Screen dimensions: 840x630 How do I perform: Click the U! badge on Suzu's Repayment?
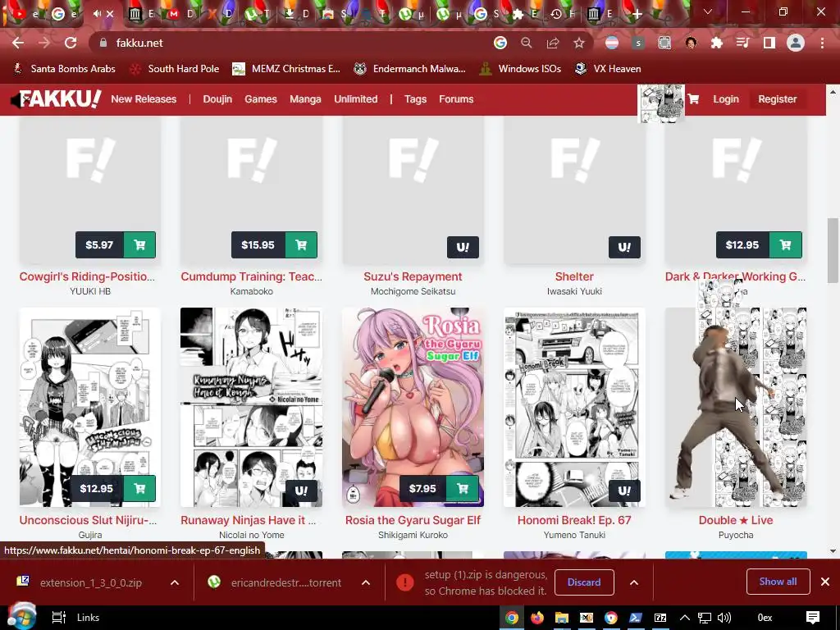coord(463,247)
